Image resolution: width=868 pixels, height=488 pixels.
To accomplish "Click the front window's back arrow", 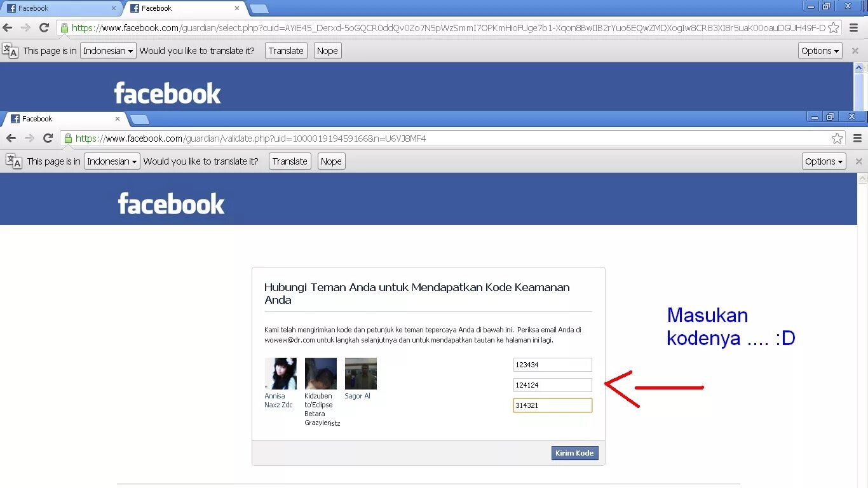I will [x=11, y=139].
